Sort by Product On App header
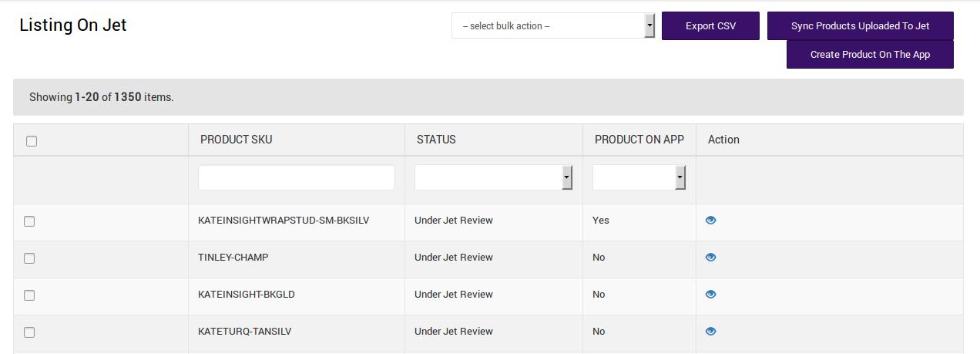 coord(639,140)
